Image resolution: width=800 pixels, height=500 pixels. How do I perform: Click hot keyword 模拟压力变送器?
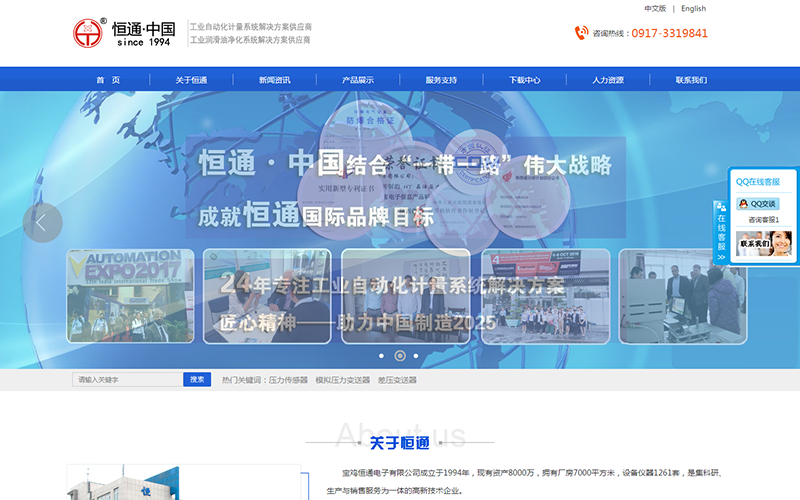click(342, 380)
